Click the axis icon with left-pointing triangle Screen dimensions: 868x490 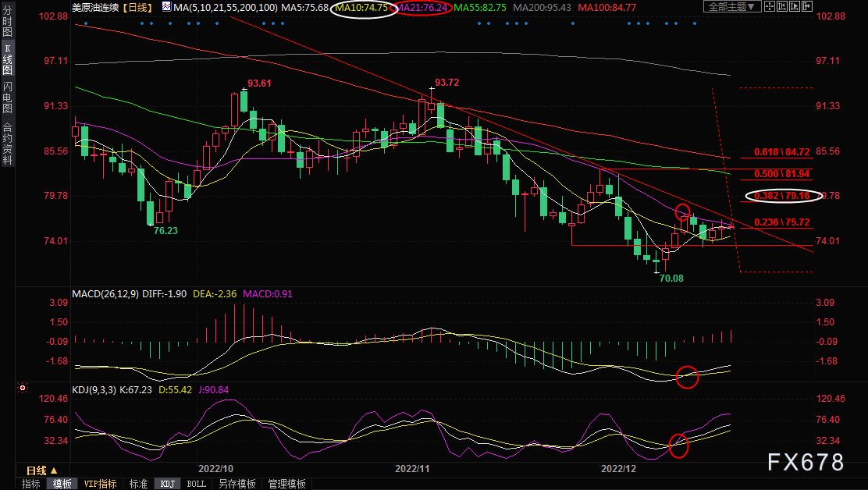(x=782, y=7)
